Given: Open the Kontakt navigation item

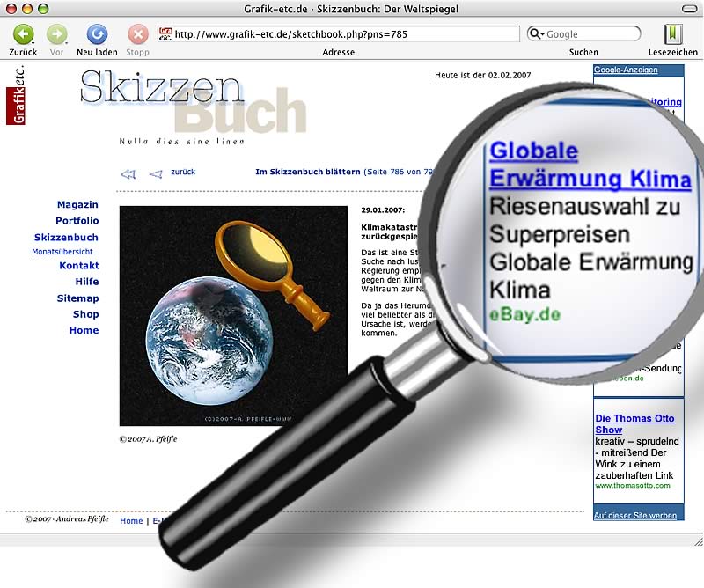Looking at the screenshot, I should pos(79,266).
